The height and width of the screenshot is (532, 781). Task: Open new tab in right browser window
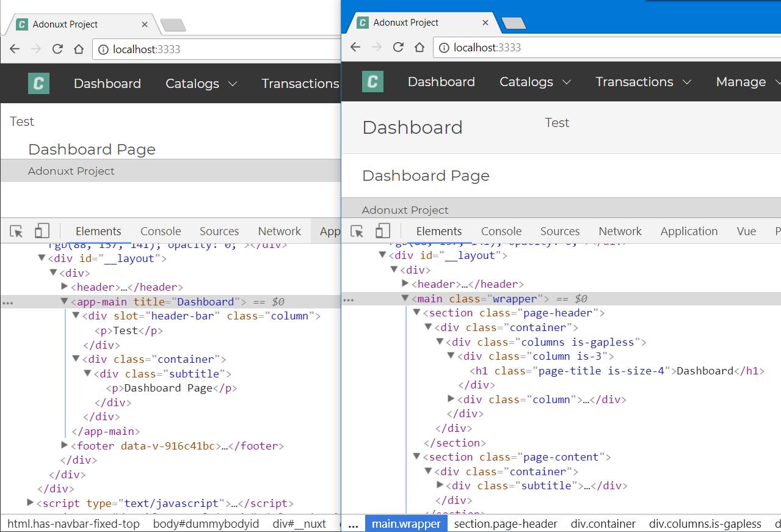tap(514, 23)
